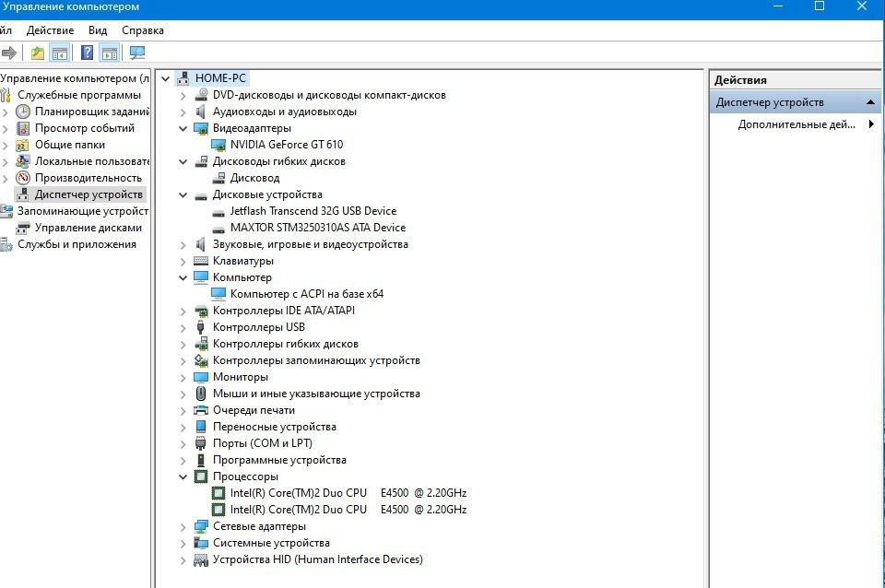Collapse the HOME-PC root node
Image resolution: width=885 pixels, height=588 pixels.
point(165,79)
